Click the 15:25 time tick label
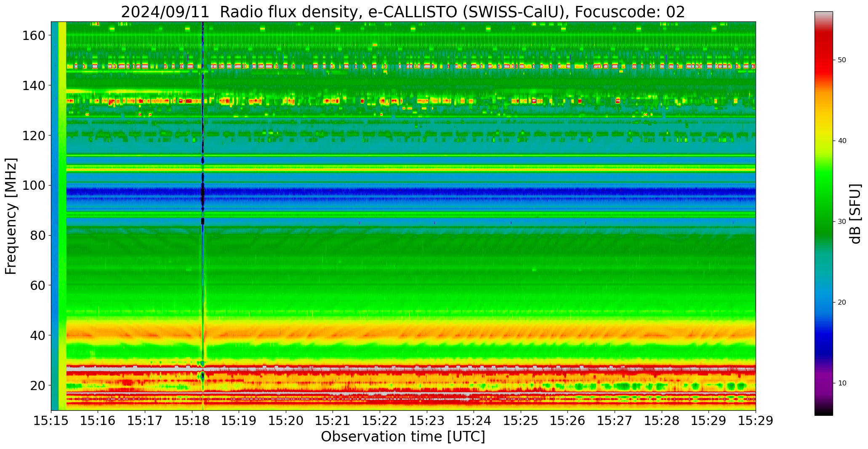Screen dimensions: 868x449 521,421
